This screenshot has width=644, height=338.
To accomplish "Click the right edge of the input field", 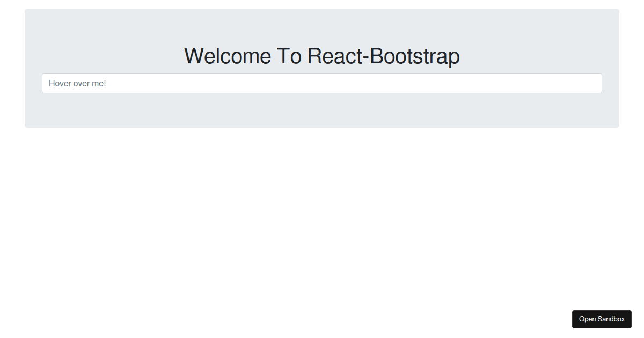I will [x=596, y=83].
